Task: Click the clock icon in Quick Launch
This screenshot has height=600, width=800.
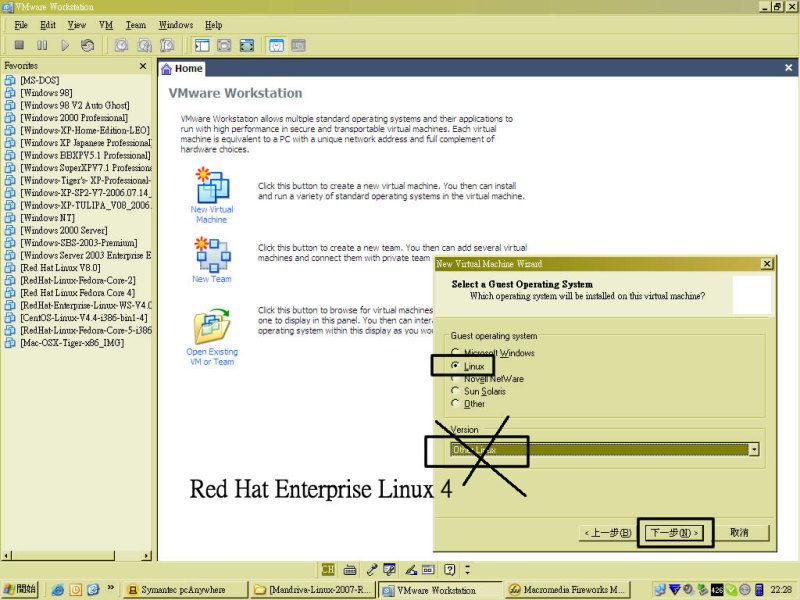Action: pos(76,590)
